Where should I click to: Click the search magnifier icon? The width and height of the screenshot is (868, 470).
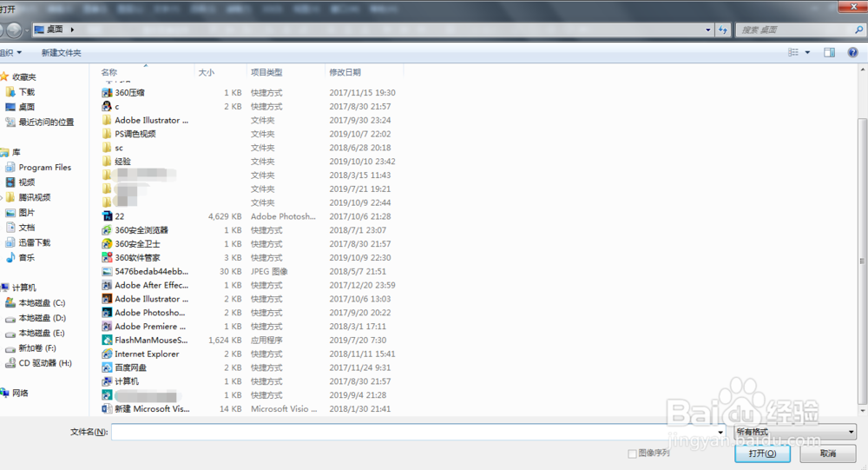click(859, 30)
